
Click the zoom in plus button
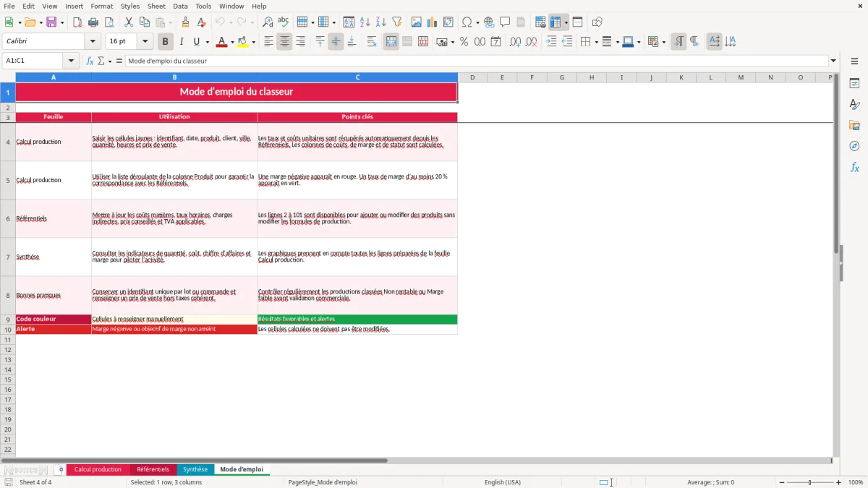[x=839, y=482]
